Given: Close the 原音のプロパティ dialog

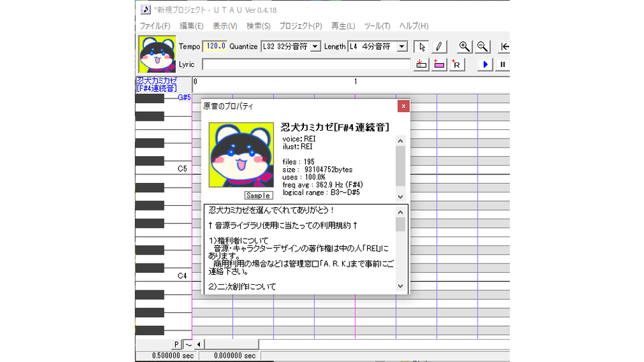Looking at the screenshot, I should tap(402, 106).
